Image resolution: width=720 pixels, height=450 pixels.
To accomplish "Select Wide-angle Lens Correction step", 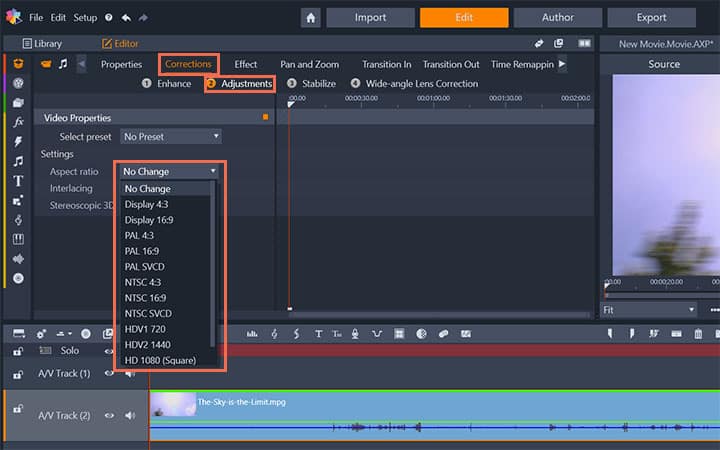I will point(415,84).
